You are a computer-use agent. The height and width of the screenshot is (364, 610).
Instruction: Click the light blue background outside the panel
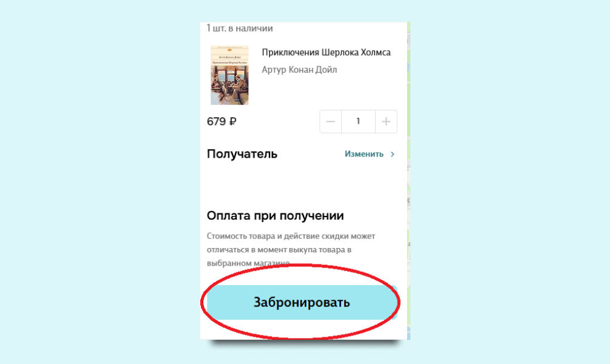click(x=97, y=182)
